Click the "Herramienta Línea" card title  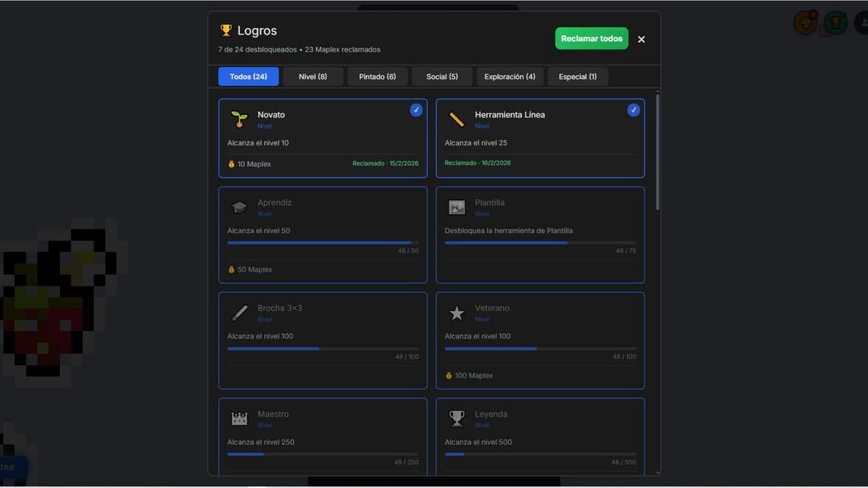[510, 115]
